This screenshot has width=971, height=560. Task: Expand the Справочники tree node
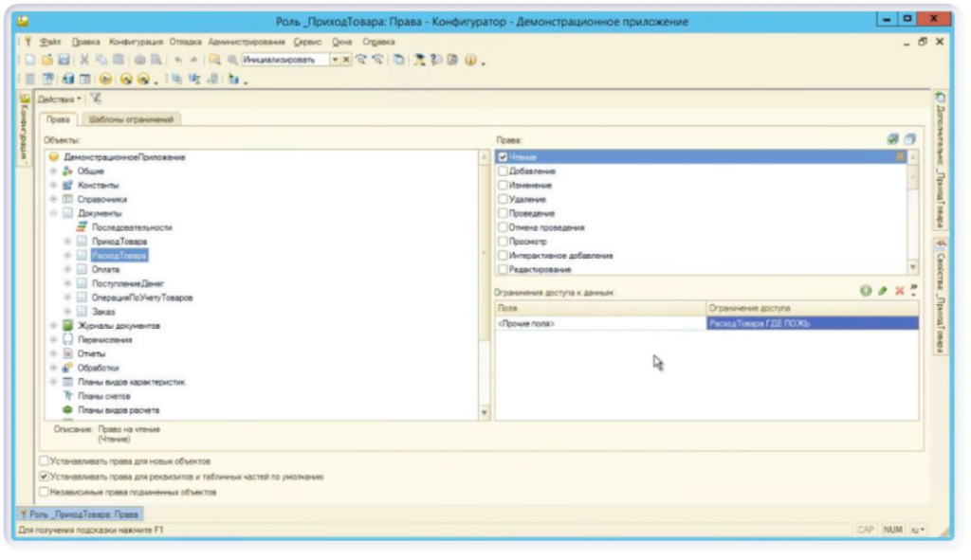(54, 200)
